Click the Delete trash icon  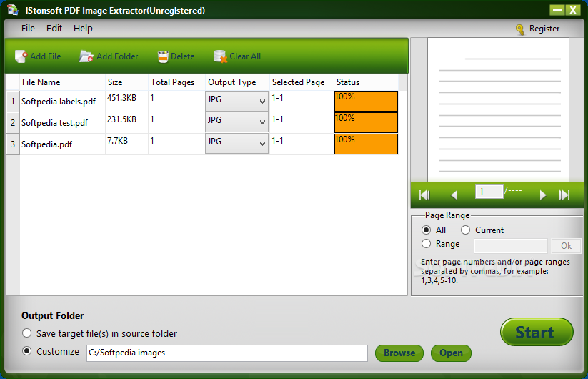point(163,56)
